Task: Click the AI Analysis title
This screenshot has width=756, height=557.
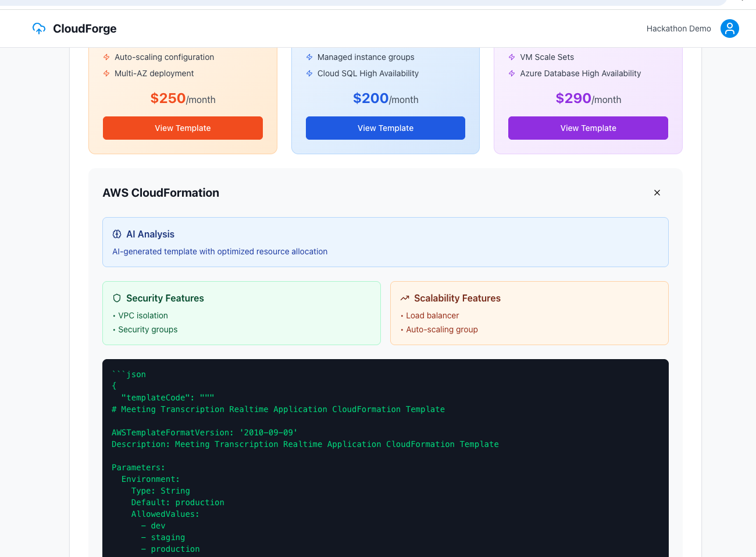Action: [x=150, y=234]
